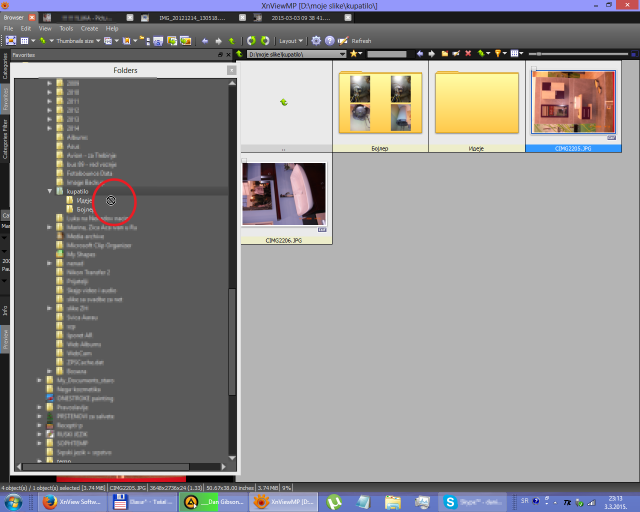The image size is (640, 512).
Task: Click the help question mark icon
Action: click(x=328, y=41)
